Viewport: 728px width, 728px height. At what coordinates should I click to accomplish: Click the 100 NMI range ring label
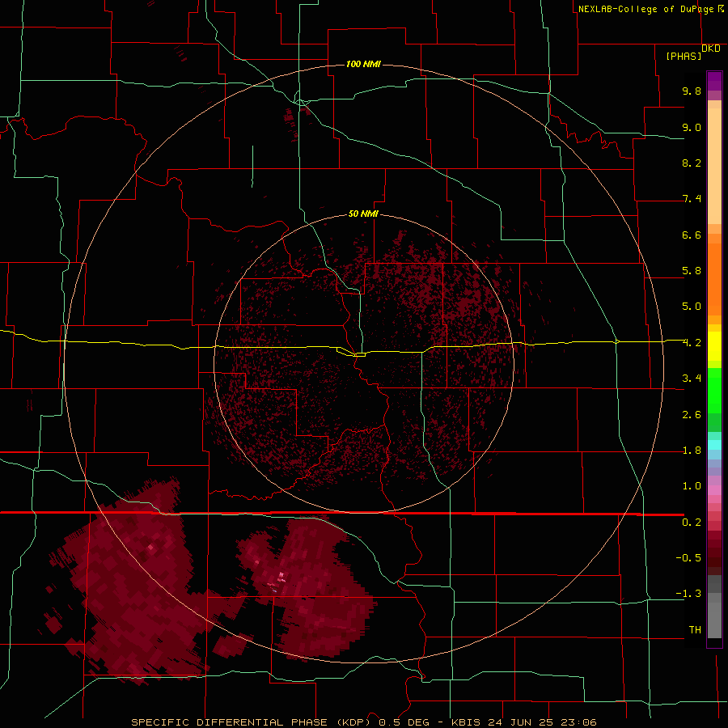(363, 64)
